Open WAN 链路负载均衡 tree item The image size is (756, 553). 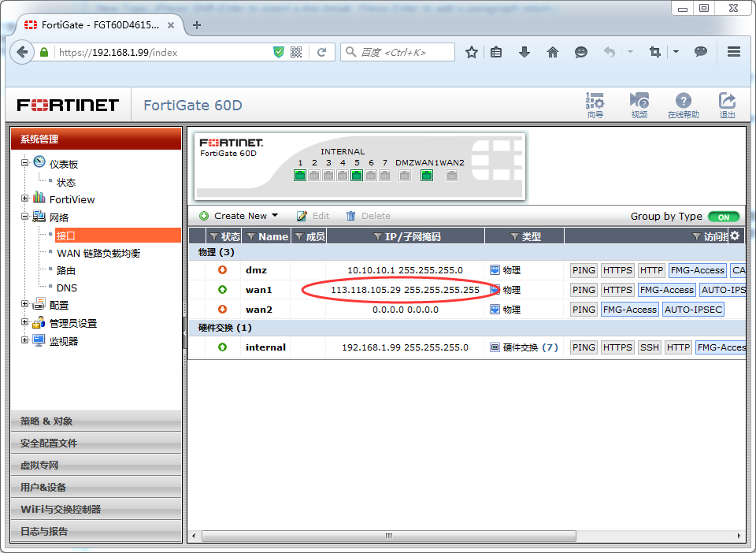click(98, 253)
